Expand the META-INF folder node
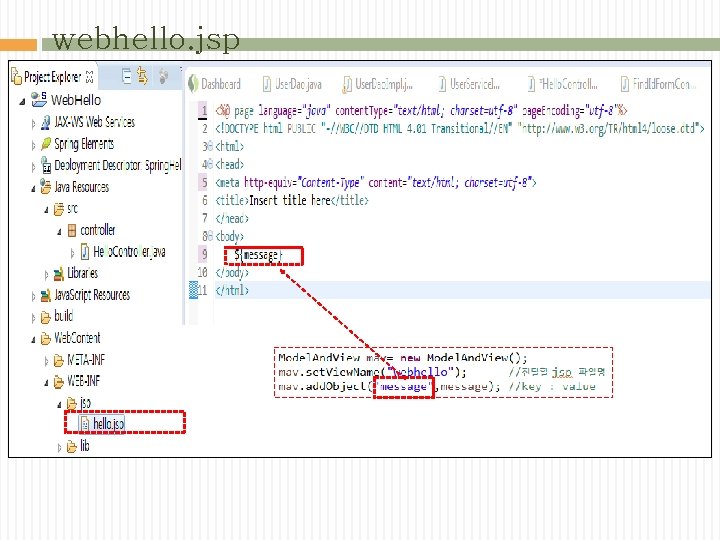 [x=46, y=361]
